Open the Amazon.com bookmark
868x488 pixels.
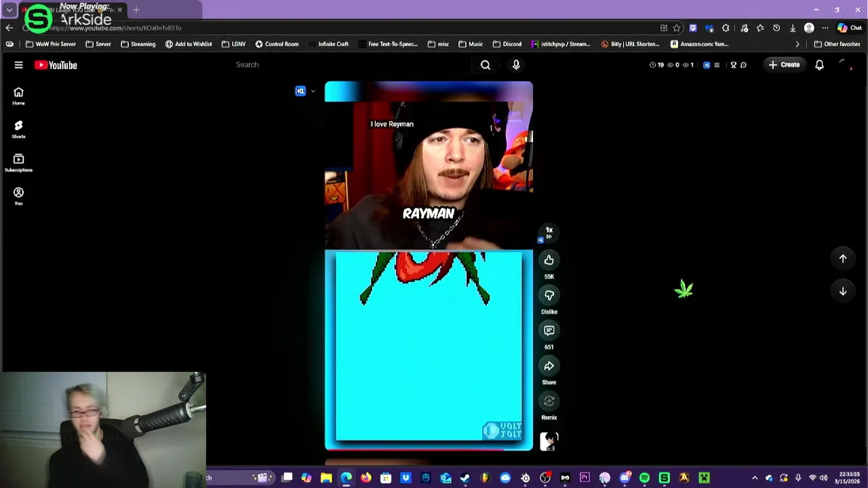tap(699, 44)
